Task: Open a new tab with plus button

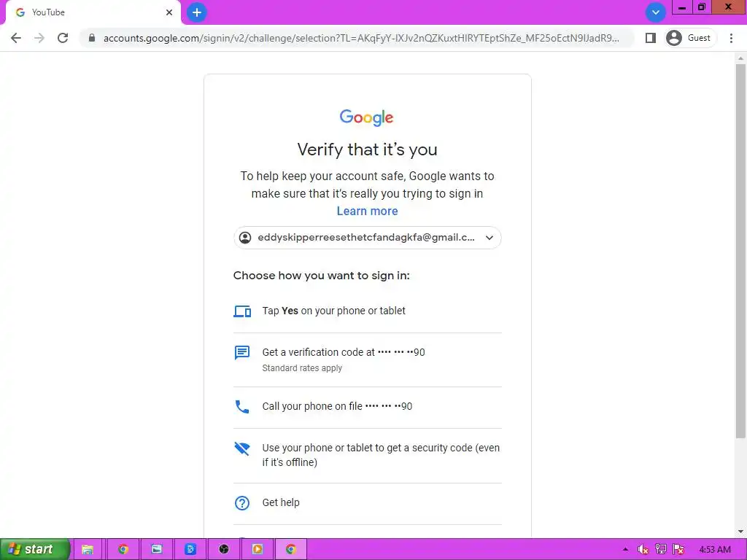Action: (197, 12)
